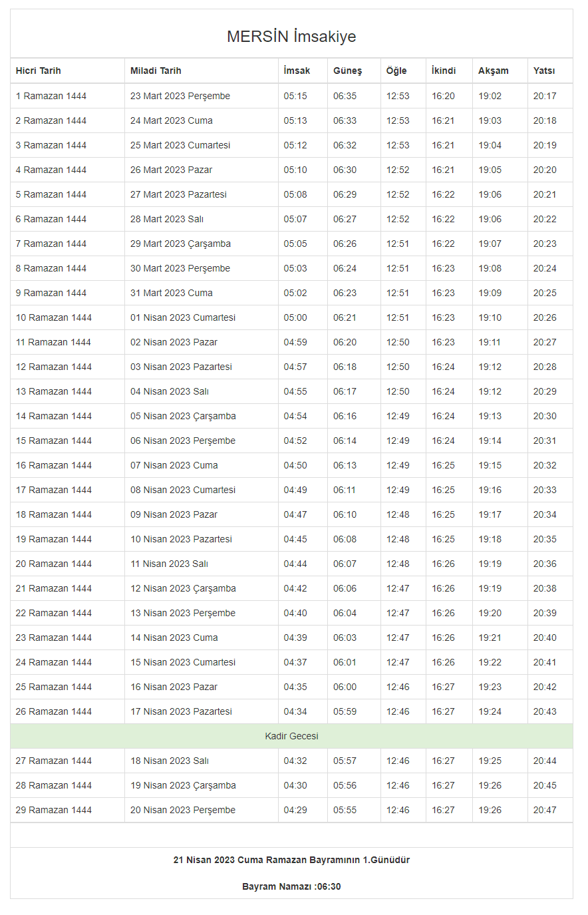Click the İmsak column header
588x915 pixels.
[297, 71]
